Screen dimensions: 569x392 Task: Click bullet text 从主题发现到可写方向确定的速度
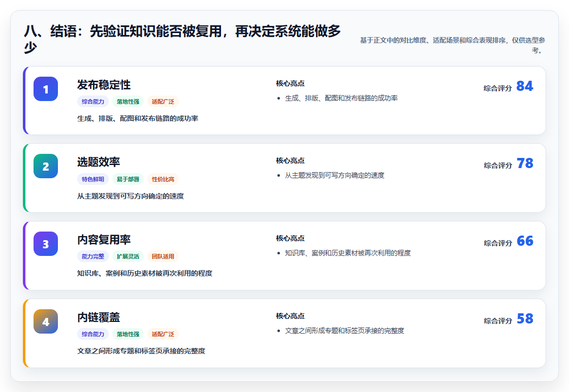[x=335, y=176]
